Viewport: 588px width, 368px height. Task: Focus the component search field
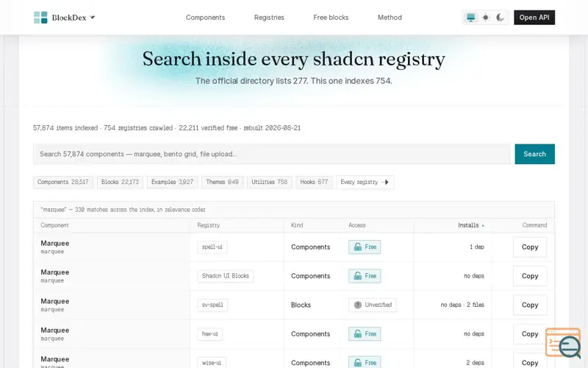coord(271,154)
